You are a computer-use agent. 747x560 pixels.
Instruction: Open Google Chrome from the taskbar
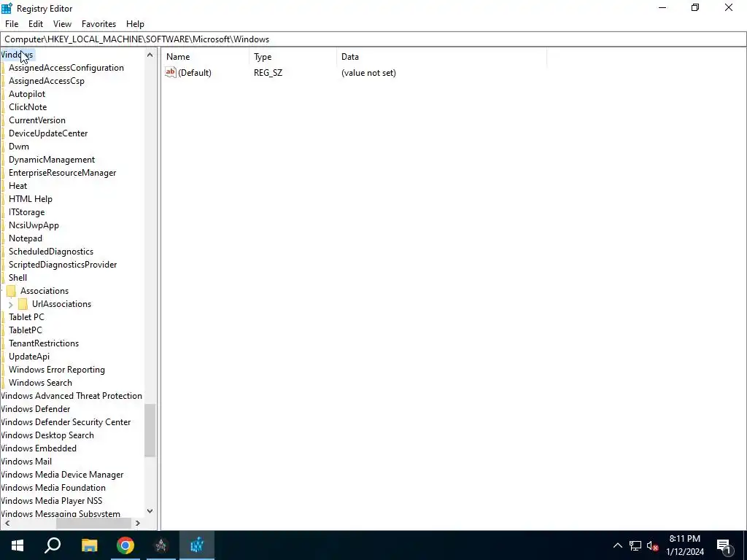(x=125, y=545)
